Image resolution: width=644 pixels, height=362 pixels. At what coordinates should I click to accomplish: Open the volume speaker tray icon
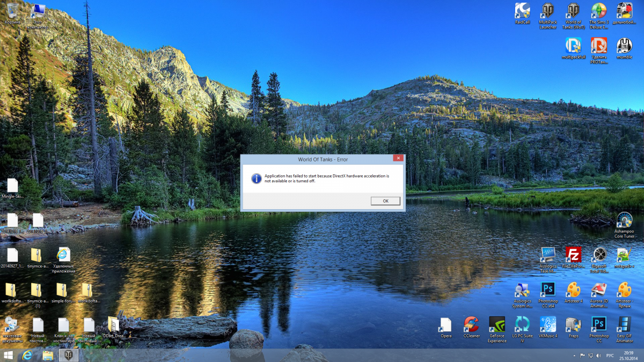pyautogui.click(x=598, y=355)
